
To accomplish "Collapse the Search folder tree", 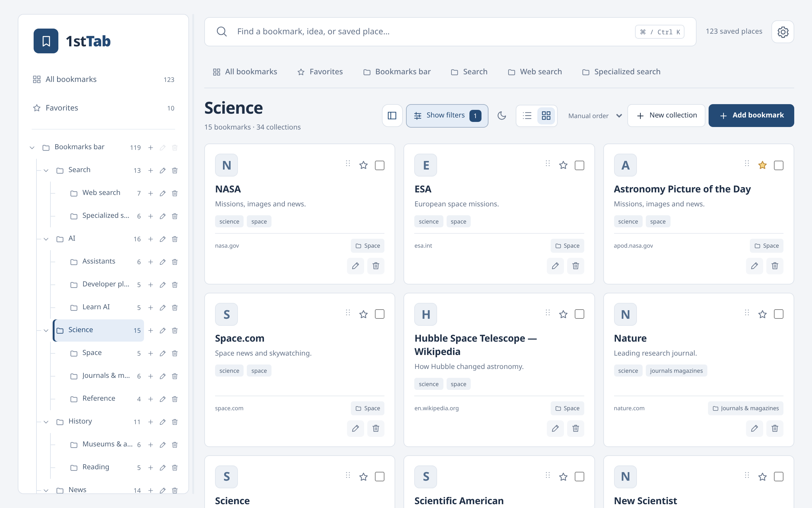I will click(x=46, y=170).
